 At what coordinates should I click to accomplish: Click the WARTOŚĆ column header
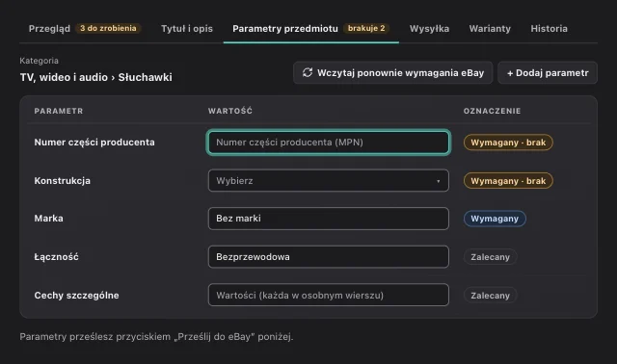point(230,112)
